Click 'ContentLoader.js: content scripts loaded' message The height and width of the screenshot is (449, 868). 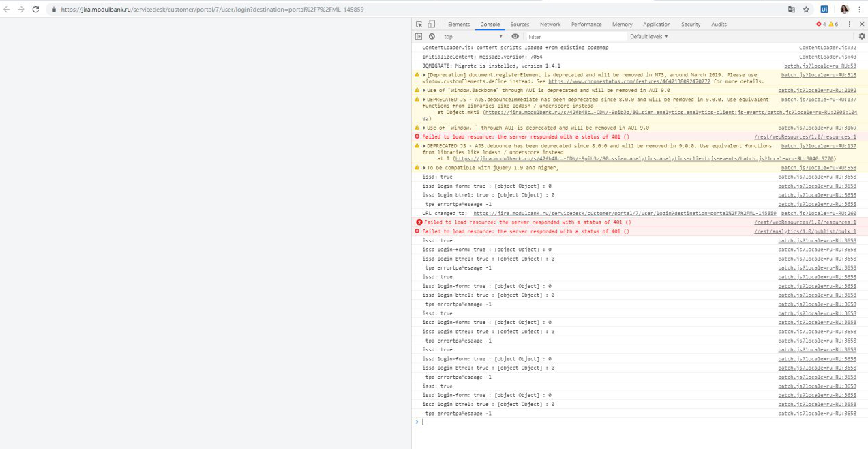pyautogui.click(x=515, y=48)
